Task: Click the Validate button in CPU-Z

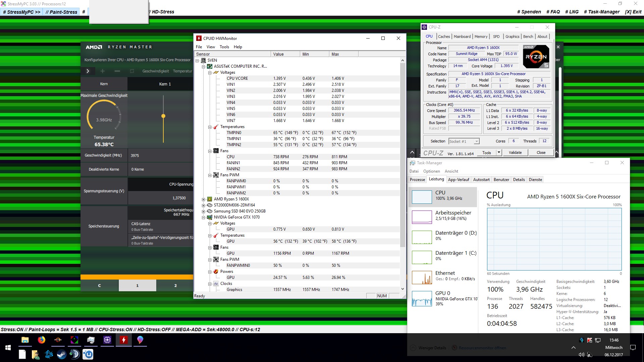Action: (x=515, y=153)
